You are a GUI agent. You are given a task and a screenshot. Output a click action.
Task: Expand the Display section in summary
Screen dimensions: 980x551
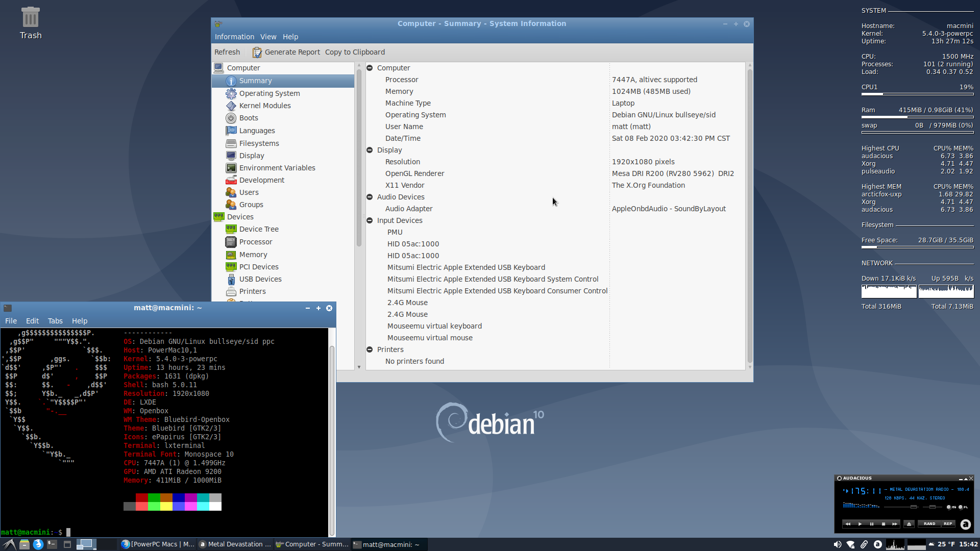click(x=370, y=149)
